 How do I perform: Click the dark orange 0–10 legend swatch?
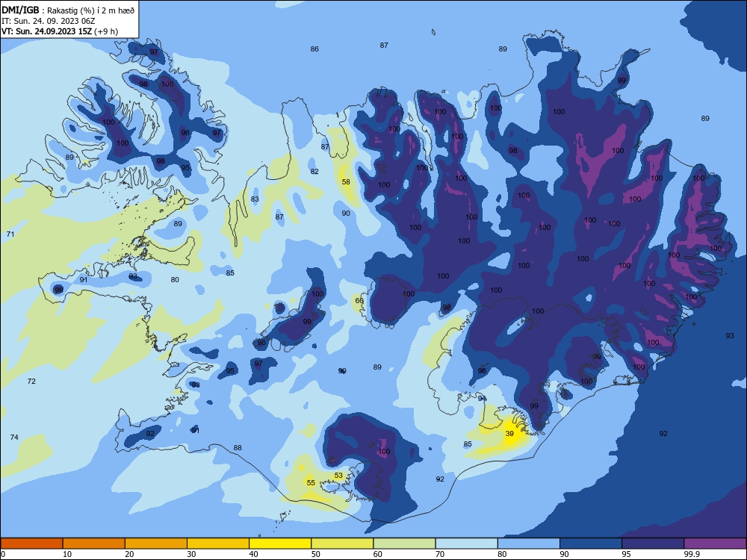31,544
